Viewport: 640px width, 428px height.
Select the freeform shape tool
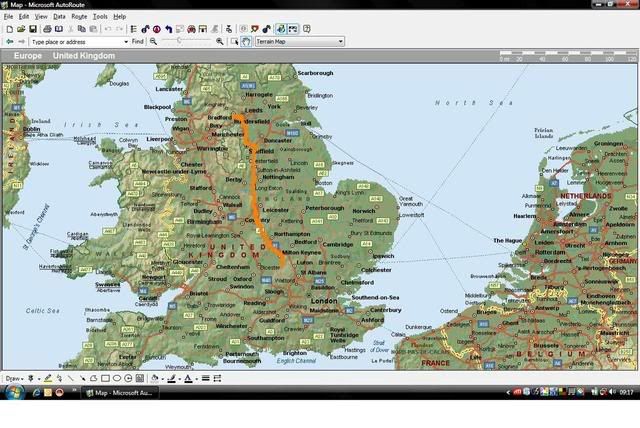pyautogui.click(x=93, y=378)
